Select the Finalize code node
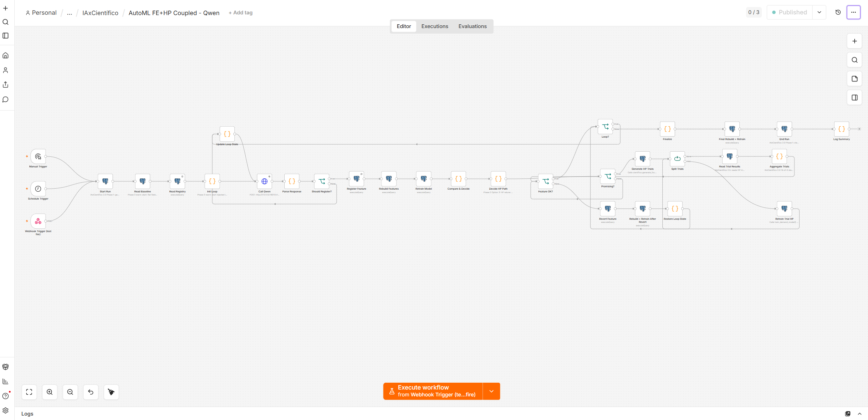 668,129
